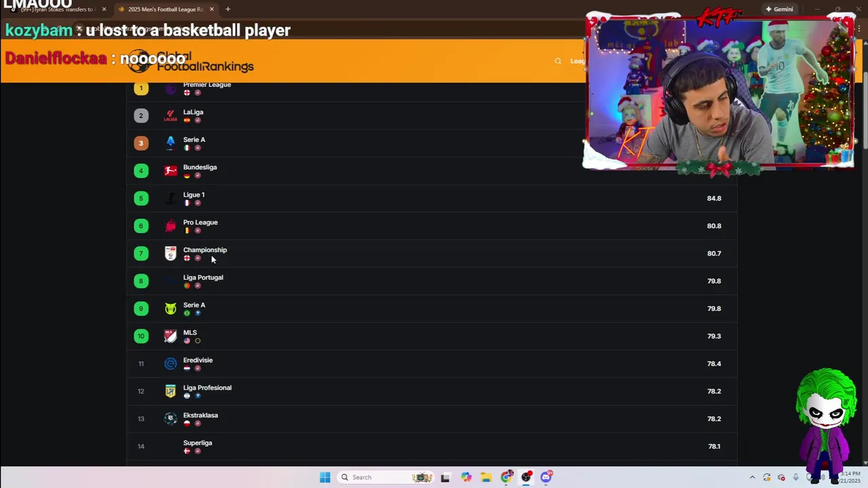This screenshot has height=488, width=868.
Task: Click the Ekstraklasa round logo
Action: 170,419
